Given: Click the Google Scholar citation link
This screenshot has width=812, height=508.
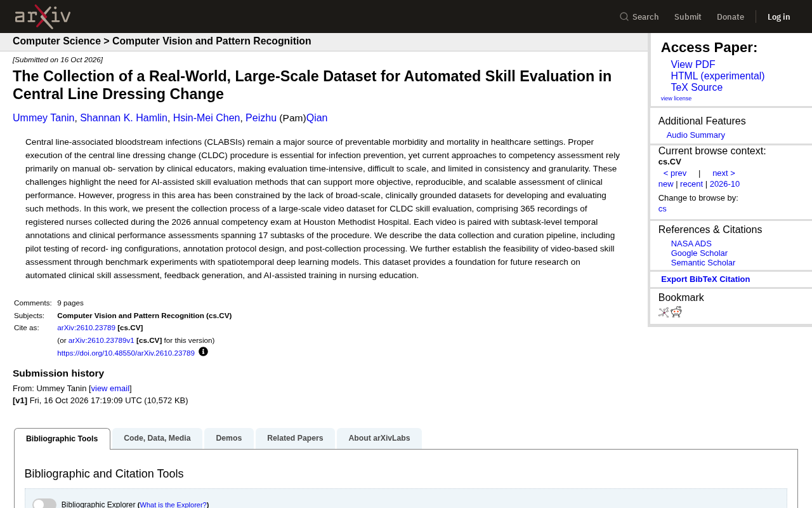Looking at the screenshot, I should [699, 253].
